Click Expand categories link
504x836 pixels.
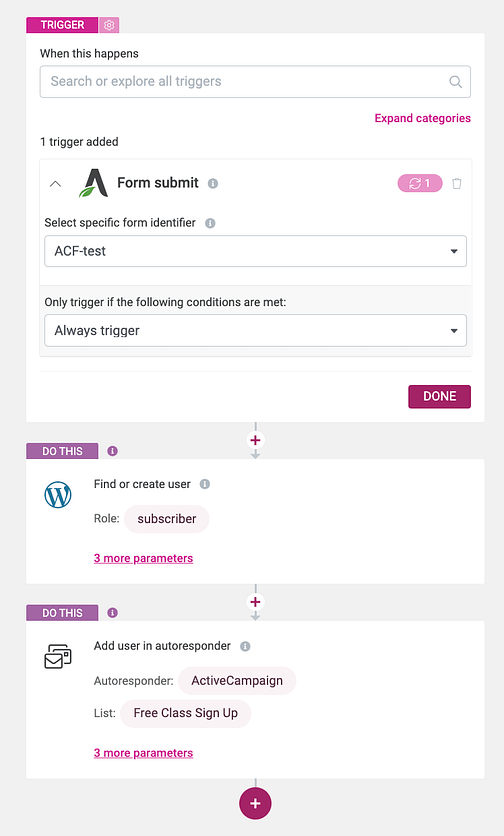coord(422,118)
